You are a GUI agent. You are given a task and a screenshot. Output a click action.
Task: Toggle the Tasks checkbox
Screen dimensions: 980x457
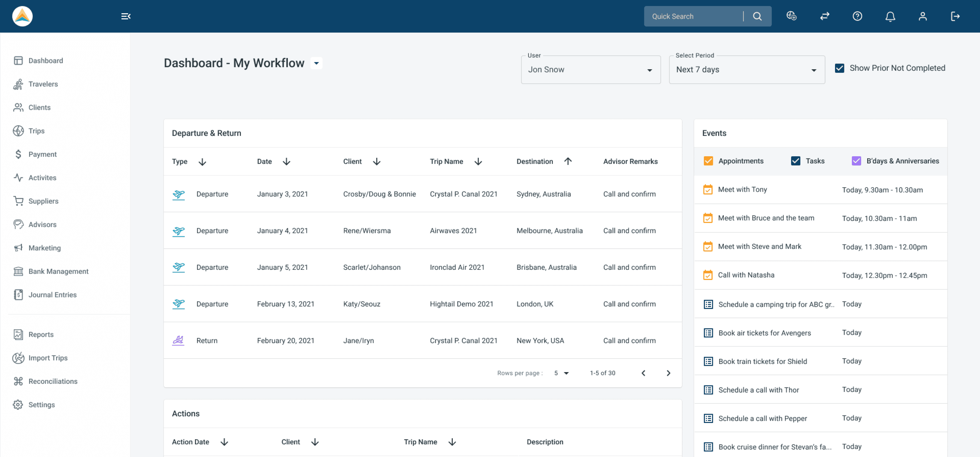tap(795, 161)
